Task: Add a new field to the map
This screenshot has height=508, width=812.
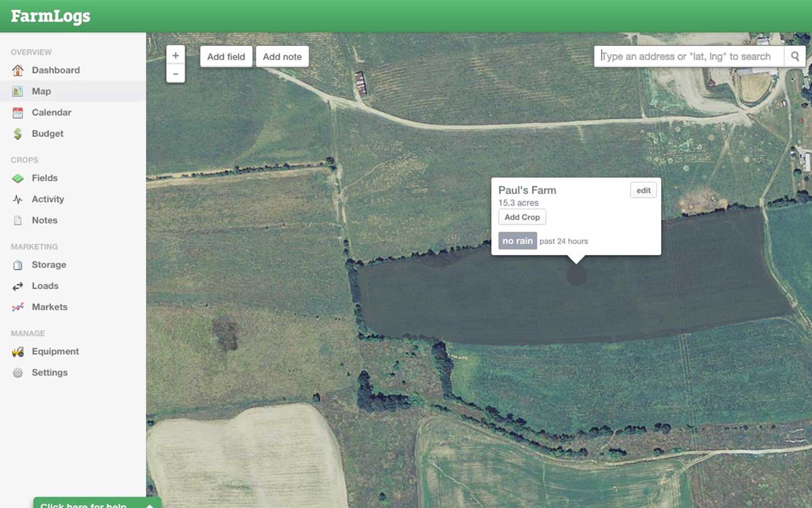Action: click(225, 56)
